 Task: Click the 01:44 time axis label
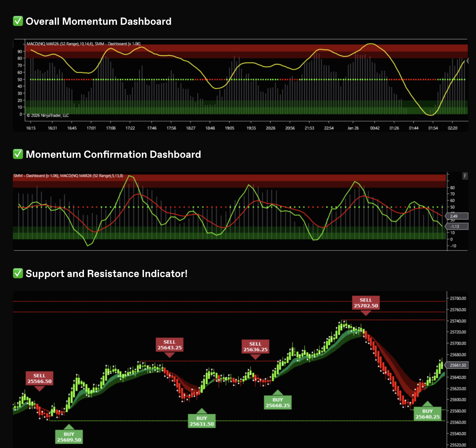414,128
